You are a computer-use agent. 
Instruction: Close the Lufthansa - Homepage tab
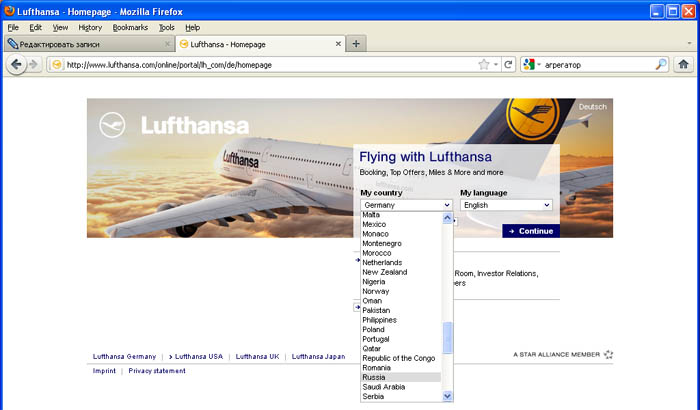(338, 44)
